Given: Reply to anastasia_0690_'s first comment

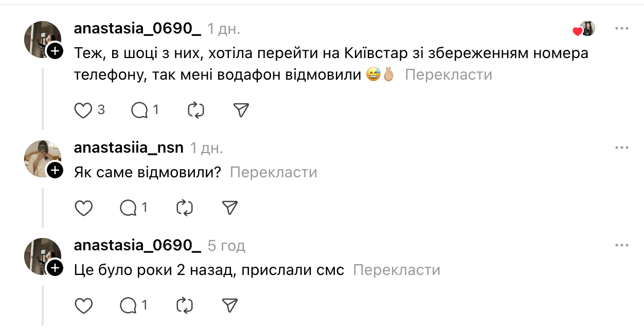Looking at the screenshot, I should tap(139, 110).
